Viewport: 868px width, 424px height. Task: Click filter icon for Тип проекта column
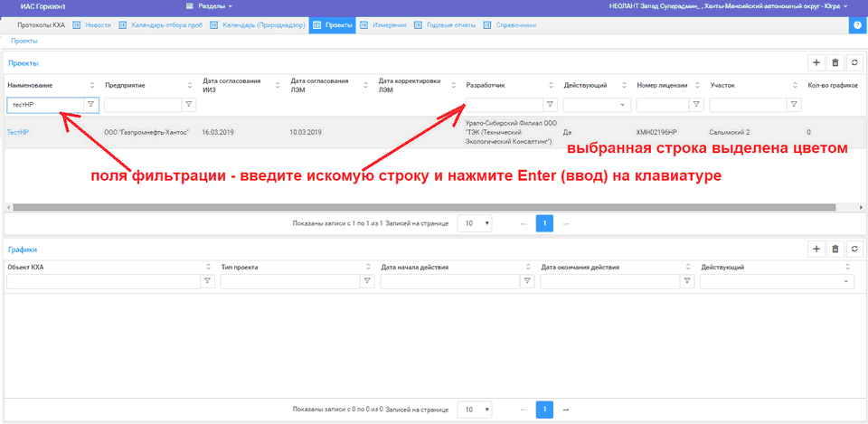[x=368, y=281]
